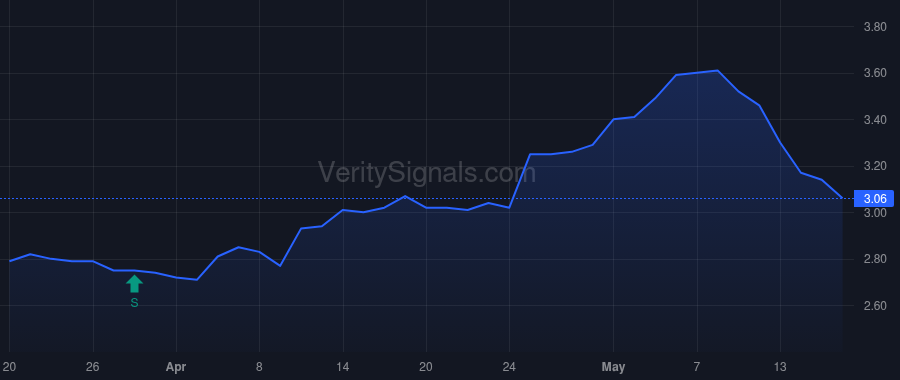Select the May label on the date axis

(x=614, y=367)
